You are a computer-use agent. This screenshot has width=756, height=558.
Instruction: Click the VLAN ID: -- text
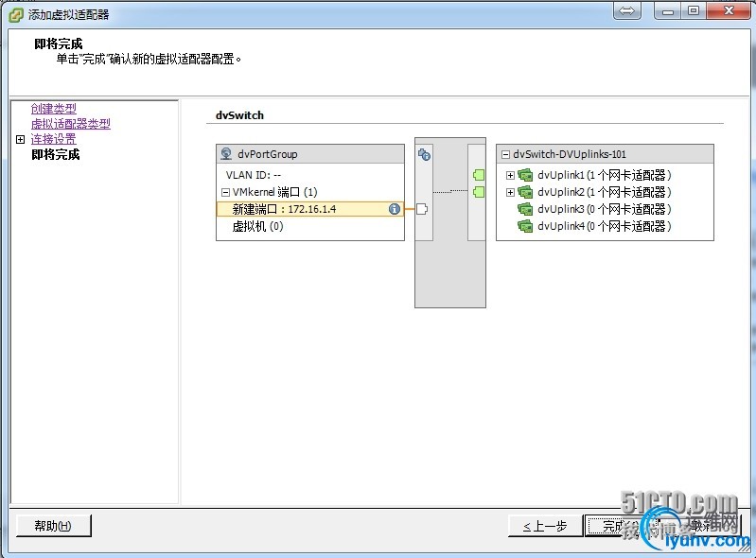click(254, 175)
